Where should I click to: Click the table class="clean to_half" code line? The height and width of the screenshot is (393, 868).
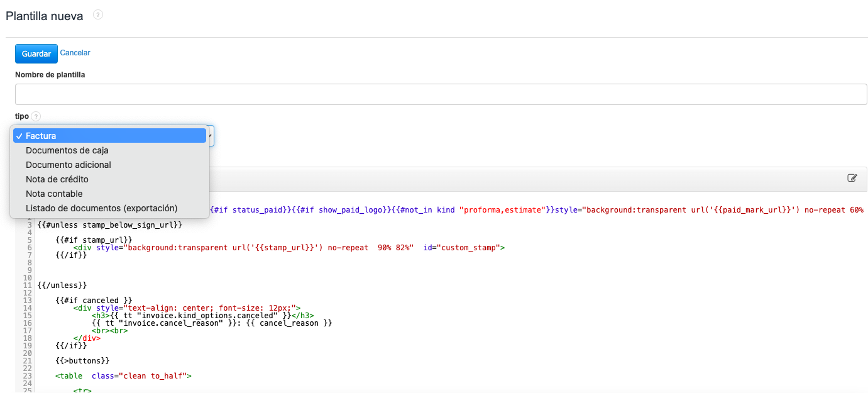(123, 376)
